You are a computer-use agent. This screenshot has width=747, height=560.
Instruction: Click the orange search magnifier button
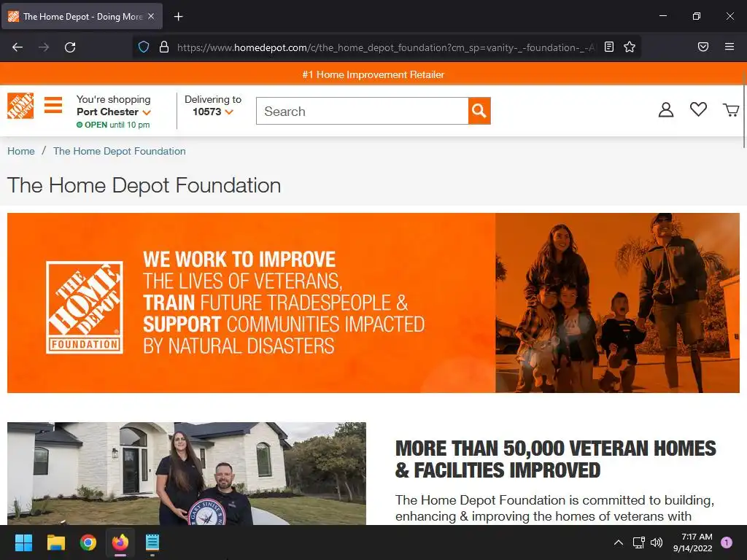click(479, 111)
